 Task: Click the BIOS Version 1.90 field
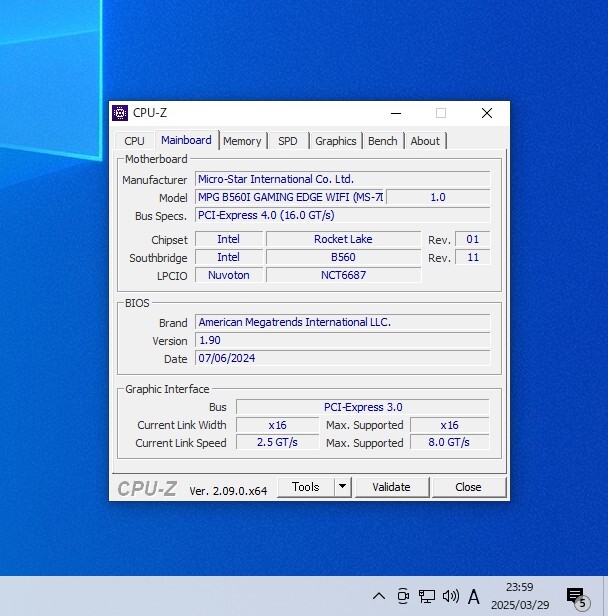tap(342, 340)
